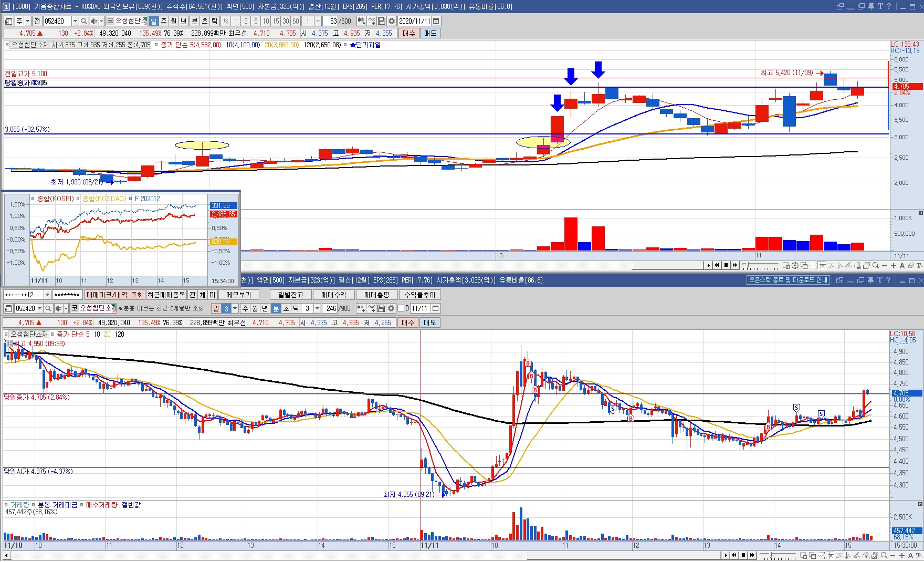Expand the account number ****-**12 dropdown
This screenshot has width=924, height=562.
pos(47,295)
